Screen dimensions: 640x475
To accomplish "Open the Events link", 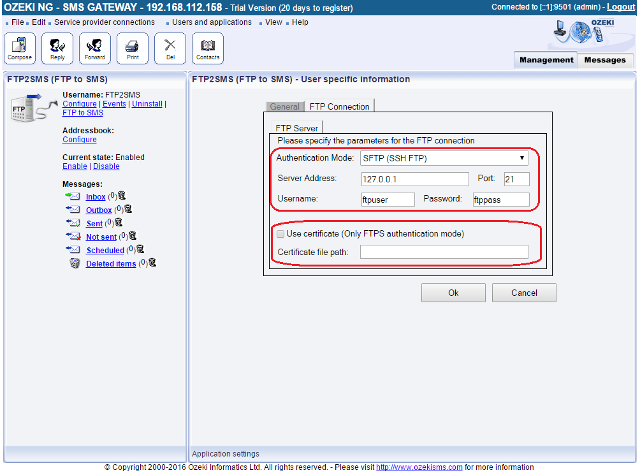I will (114, 104).
